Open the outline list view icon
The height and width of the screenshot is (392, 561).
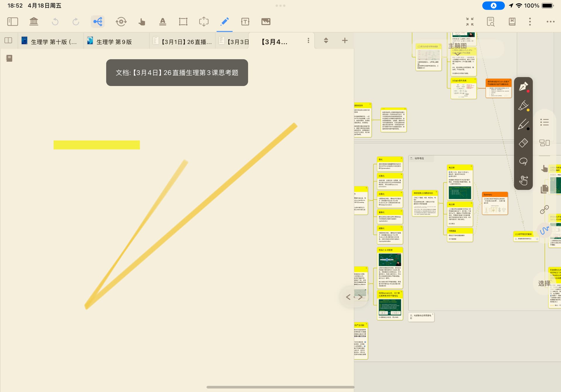tap(544, 122)
